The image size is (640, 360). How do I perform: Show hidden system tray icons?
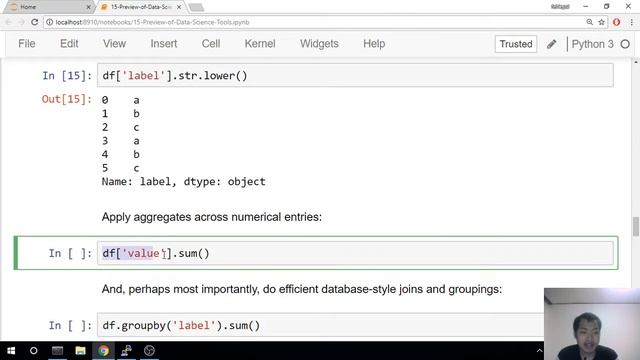click(x=539, y=351)
